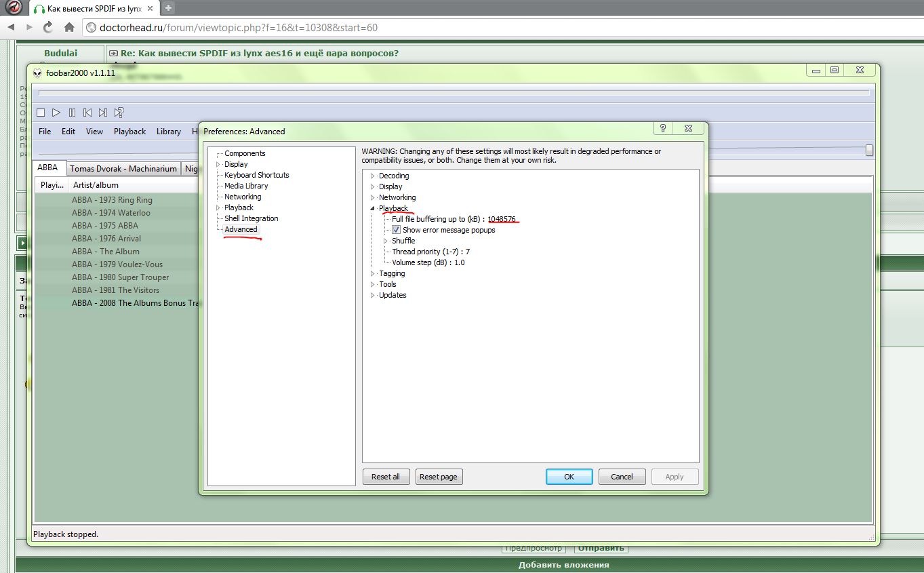Expand the Updates settings node
Viewport: 924px width, 573px height.
click(372, 295)
